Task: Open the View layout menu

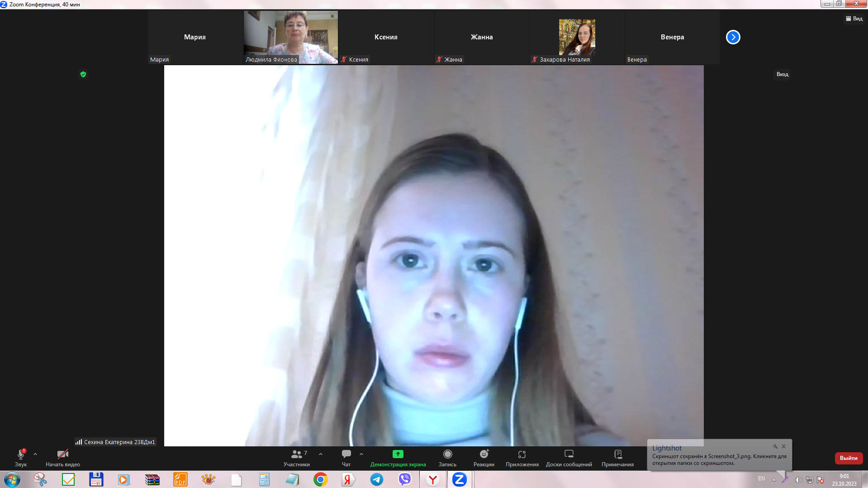Action: tap(854, 19)
